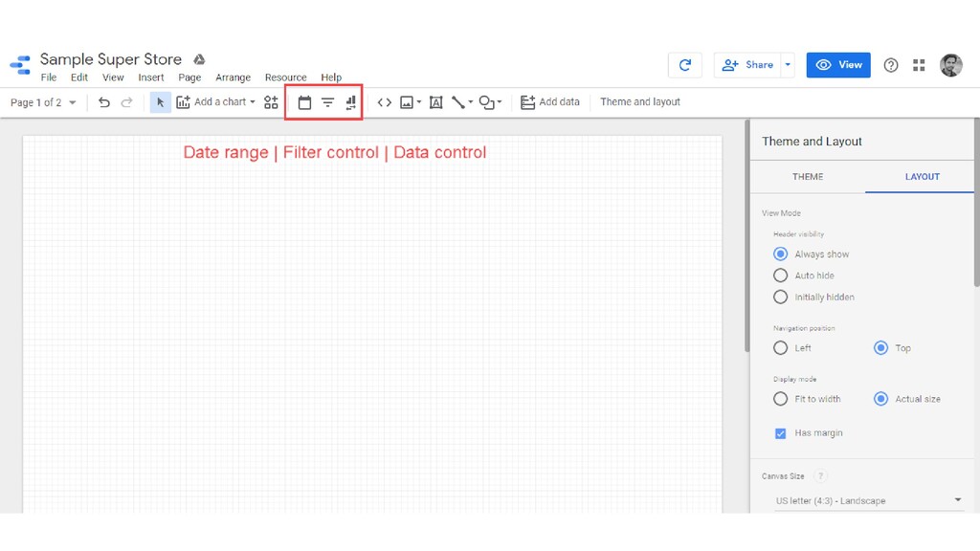Redo the last action
The width and height of the screenshot is (980, 551).
(x=127, y=101)
